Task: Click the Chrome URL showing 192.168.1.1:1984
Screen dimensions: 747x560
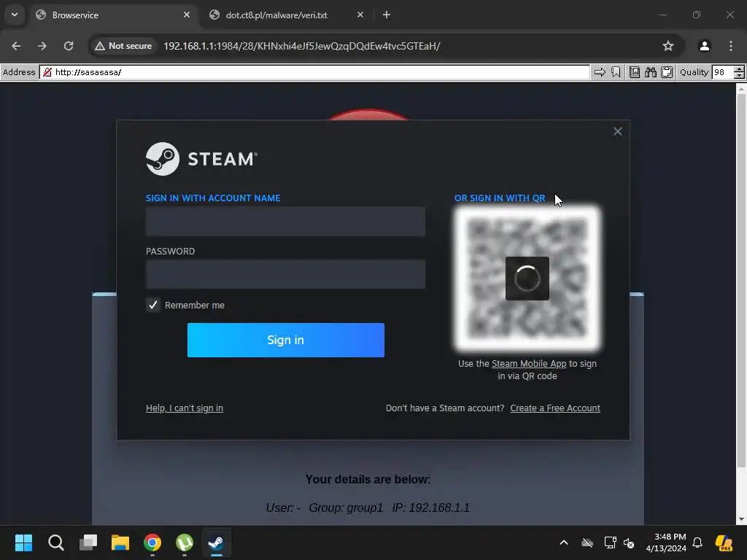Action: click(301, 46)
